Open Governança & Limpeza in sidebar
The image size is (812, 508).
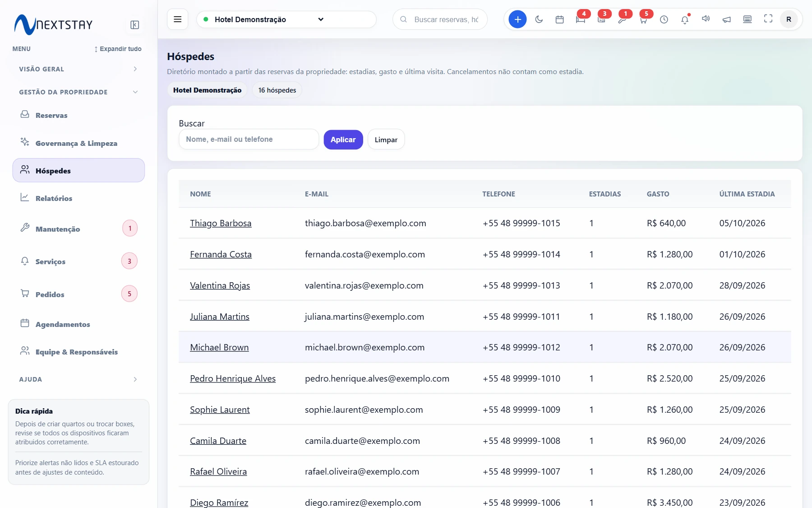(x=78, y=143)
